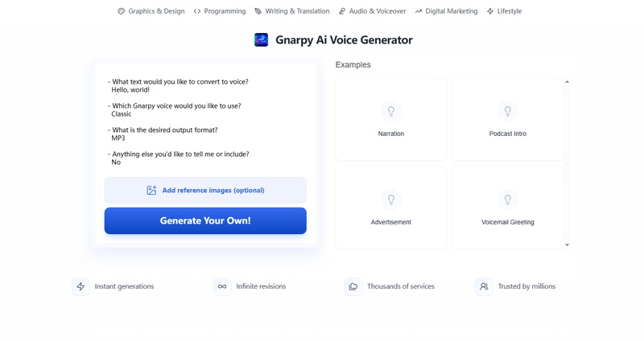Click the Narration lightbulb icon

tap(391, 111)
